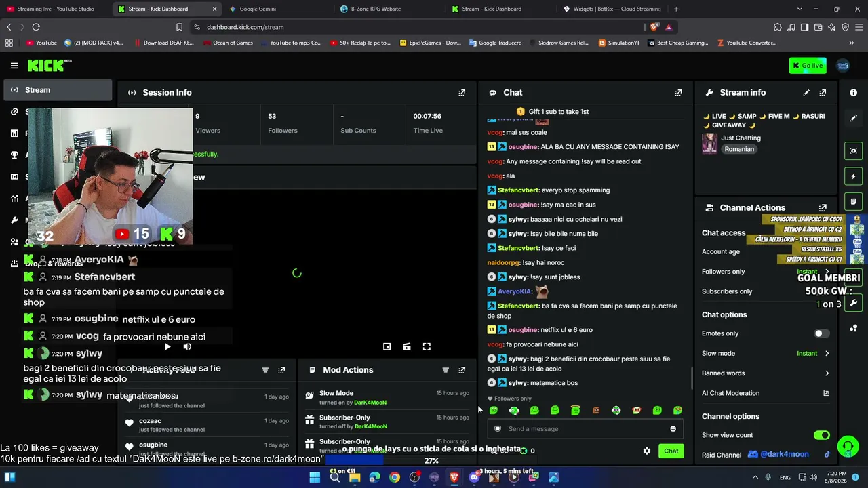Show more bookmarks with the overflow chevron

pyautogui.click(x=851, y=43)
